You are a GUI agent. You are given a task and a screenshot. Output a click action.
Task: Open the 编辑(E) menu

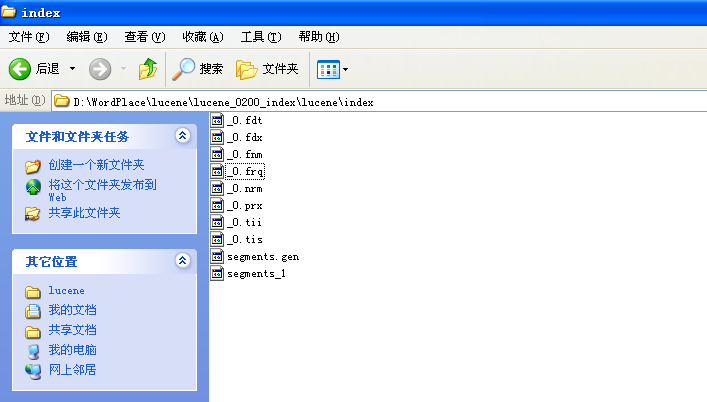click(x=87, y=37)
